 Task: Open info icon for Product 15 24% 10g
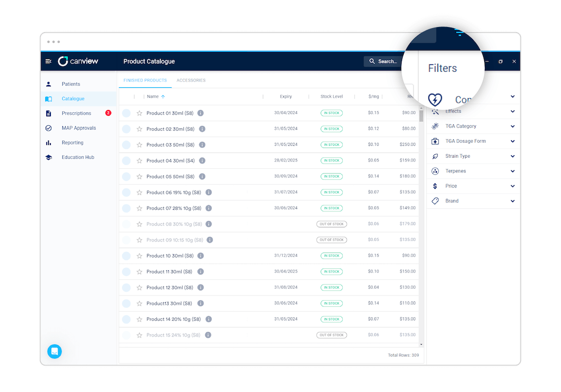click(208, 335)
